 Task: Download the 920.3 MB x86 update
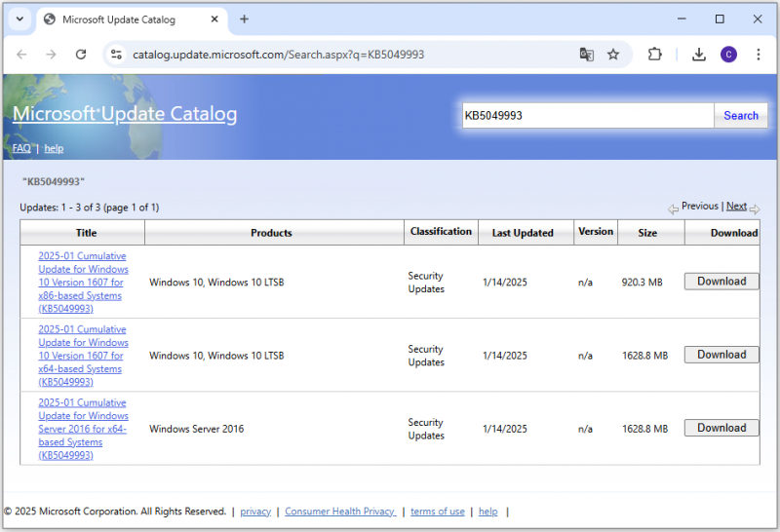click(721, 282)
